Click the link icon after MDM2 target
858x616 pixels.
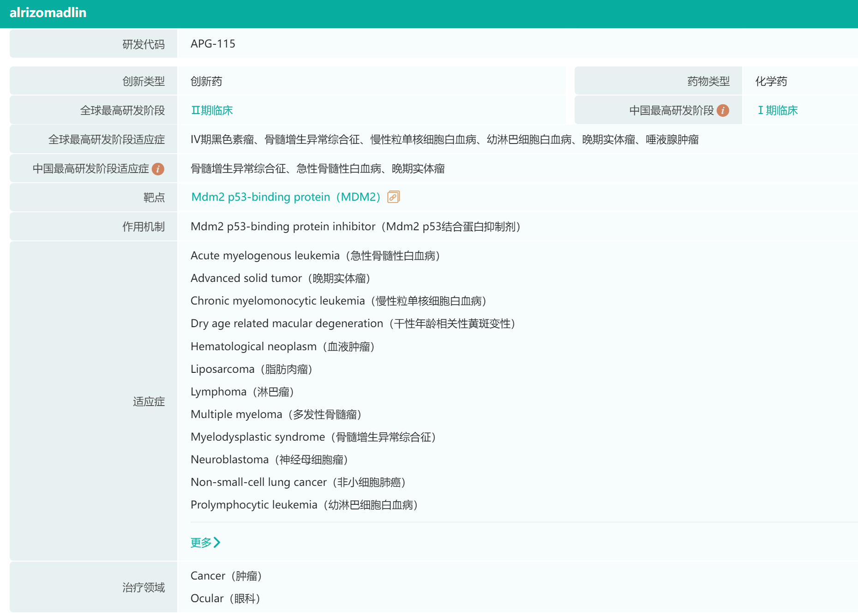click(x=393, y=197)
